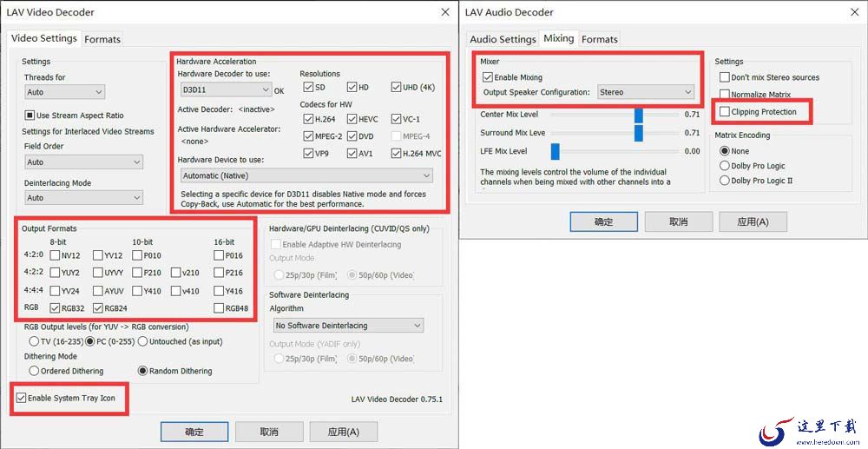Toggle the VC-1 codec checkbox
The height and width of the screenshot is (449, 868).
[x=396, y=119]
